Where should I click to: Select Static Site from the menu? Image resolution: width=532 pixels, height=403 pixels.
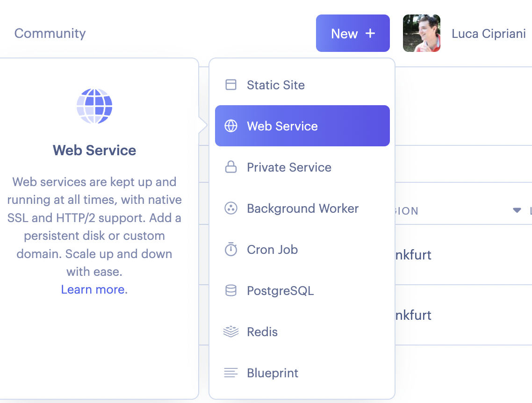pyautogui.click(x=276, y=85)
